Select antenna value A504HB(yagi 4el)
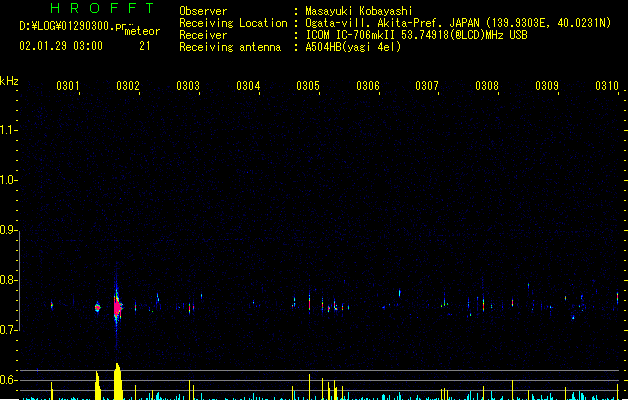 pyautogui.click(x=353, y=47)
